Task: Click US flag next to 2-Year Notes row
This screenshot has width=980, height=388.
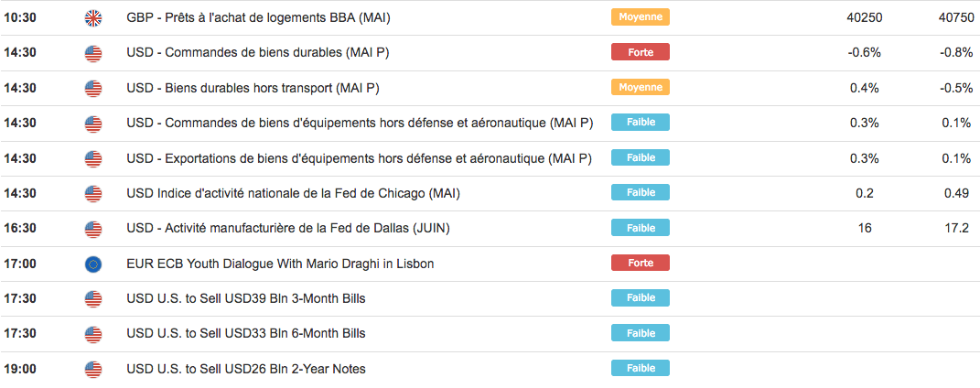Action: [93, 369]
